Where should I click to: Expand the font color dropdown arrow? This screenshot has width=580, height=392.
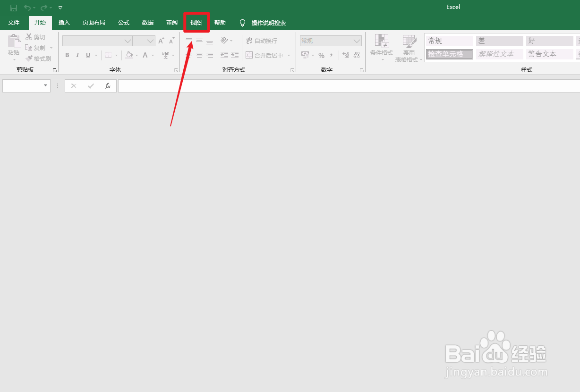153,56
